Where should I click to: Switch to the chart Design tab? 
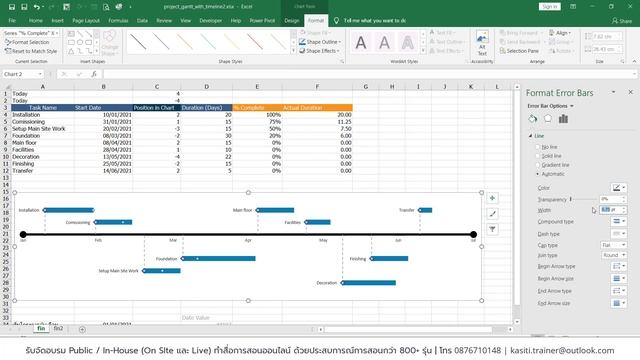(291, 20)
